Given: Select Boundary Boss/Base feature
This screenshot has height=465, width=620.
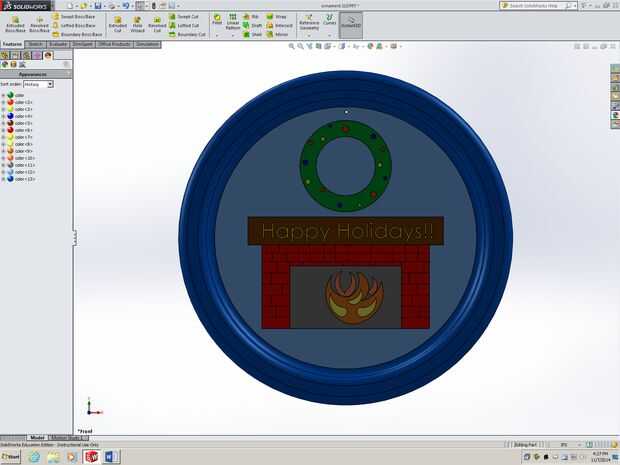Looking at the screenshot, I should coord(77,34).
